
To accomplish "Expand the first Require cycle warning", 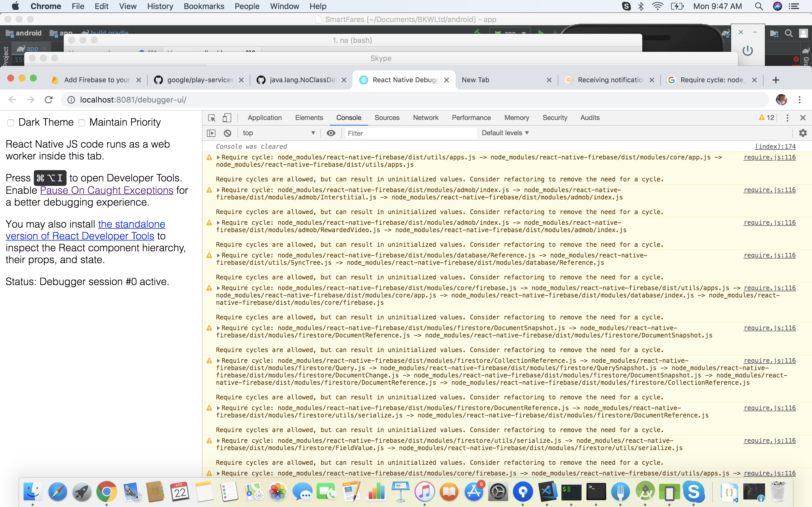I will (x=219, y=158).
